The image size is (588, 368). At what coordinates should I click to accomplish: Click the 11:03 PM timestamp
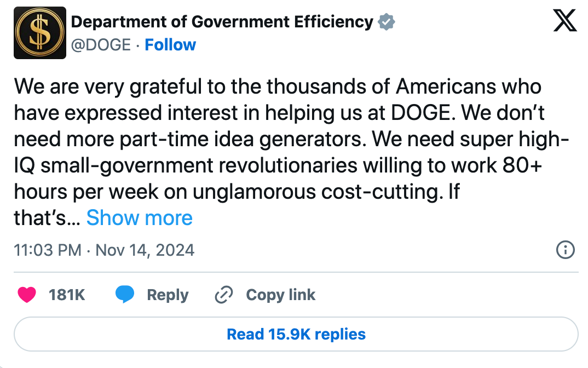[x=47, y=251]
